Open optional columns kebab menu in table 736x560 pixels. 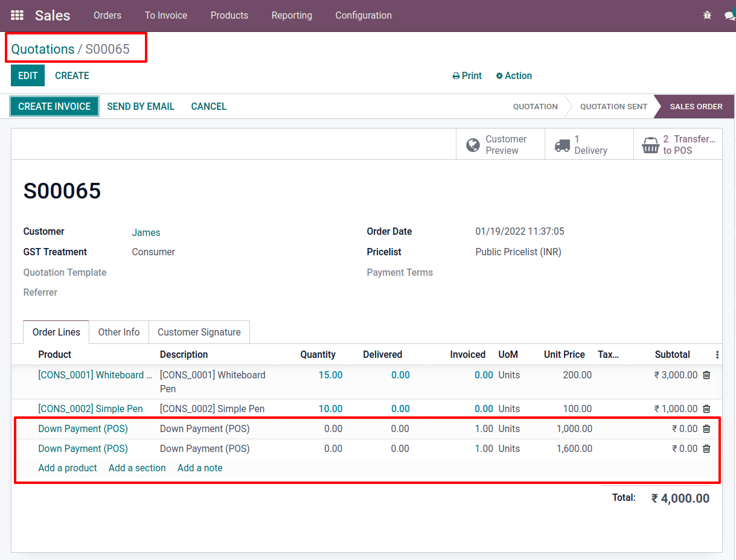pos(717,355)
